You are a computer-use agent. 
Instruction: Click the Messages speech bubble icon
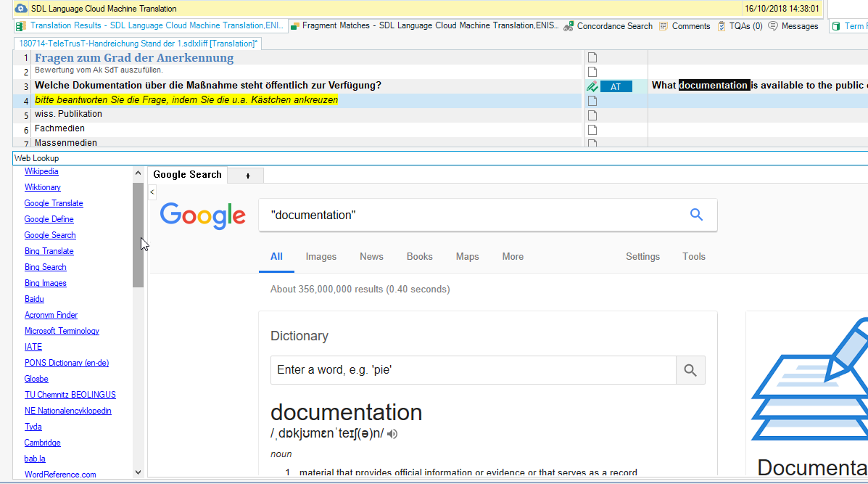[773, 26]
